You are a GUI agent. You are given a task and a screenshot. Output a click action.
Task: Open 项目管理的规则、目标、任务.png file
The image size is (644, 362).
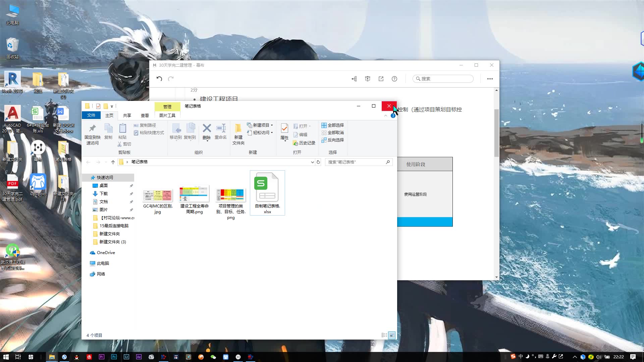[230, 194]
